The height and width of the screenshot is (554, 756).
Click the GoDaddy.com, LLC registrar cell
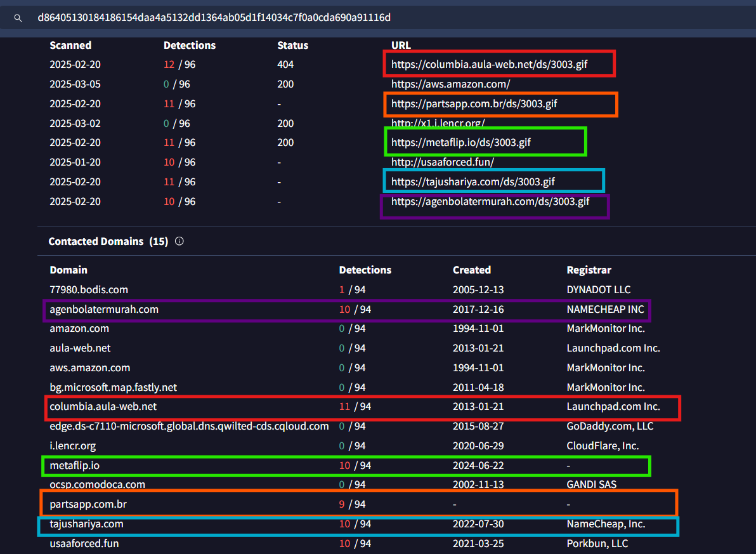(610, 426)
